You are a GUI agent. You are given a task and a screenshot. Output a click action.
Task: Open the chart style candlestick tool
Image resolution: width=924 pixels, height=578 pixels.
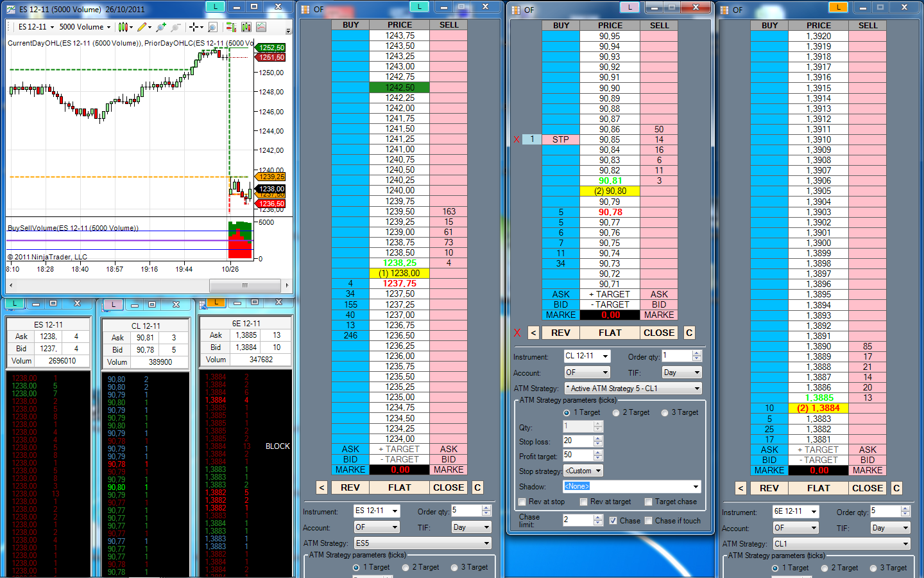coord(124,27)
